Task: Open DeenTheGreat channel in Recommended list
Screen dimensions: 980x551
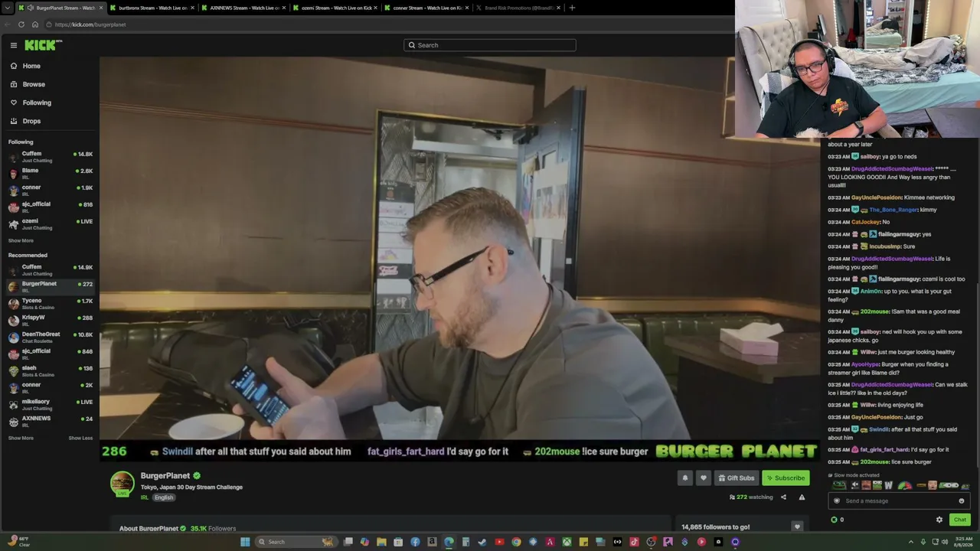Action: coord(50,337)
